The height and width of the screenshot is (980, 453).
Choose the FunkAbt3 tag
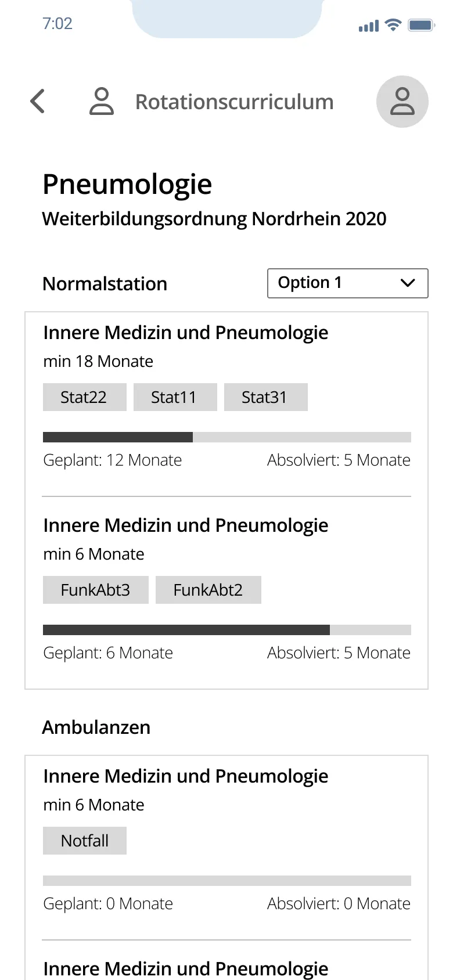point(95,590)
